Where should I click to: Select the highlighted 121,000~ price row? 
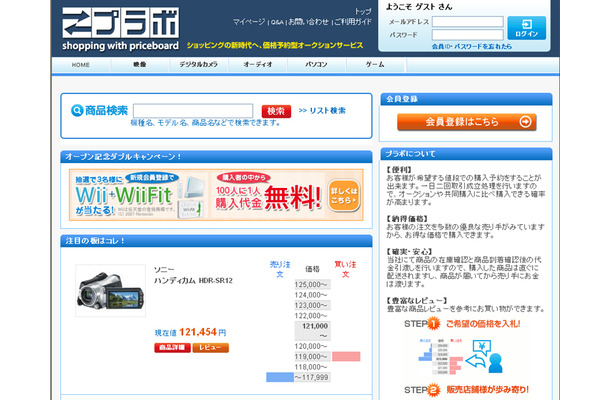[x=312, y=331]
